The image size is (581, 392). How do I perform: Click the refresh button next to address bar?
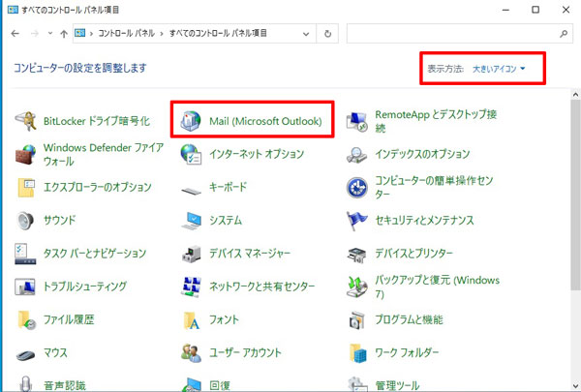point(330,34)
